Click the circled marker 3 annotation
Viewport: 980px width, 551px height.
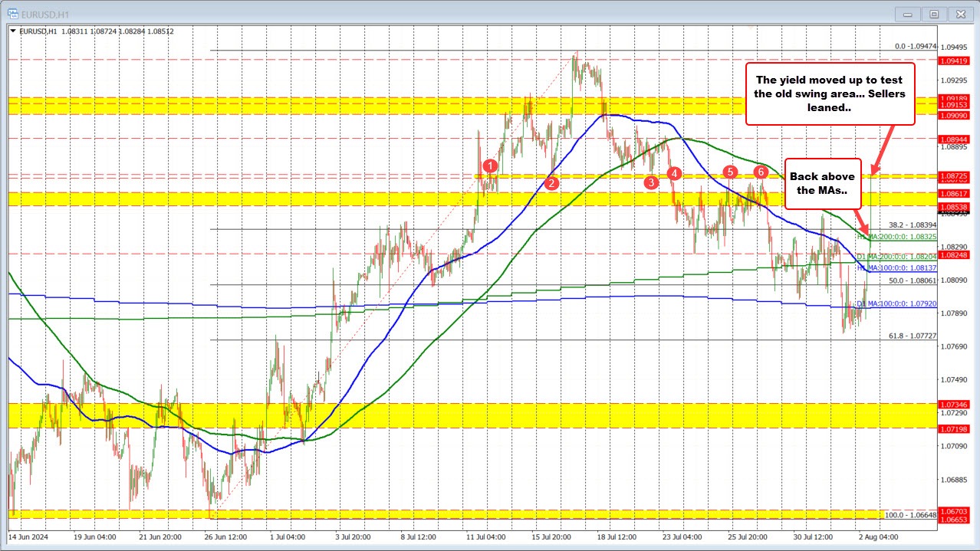[651, 182]
